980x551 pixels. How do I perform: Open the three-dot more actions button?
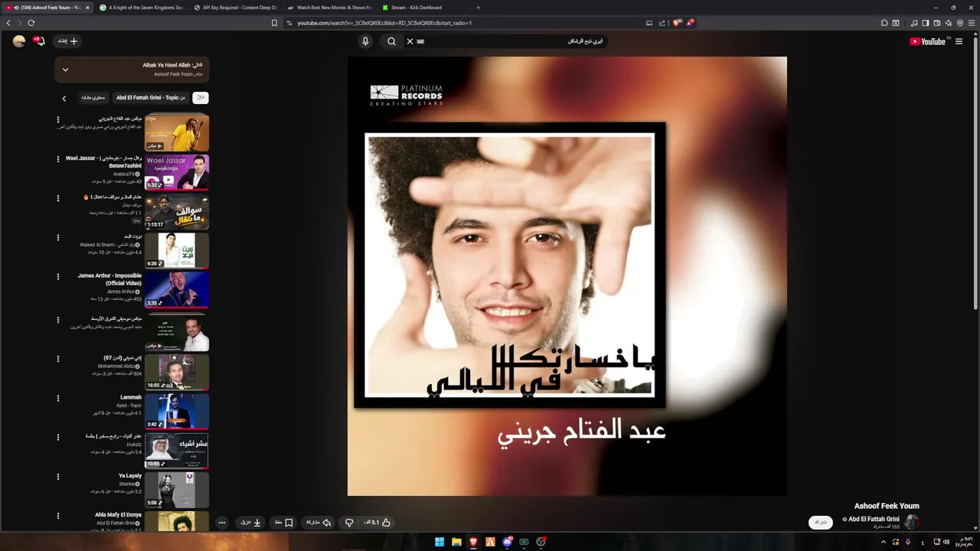[222, 523]
